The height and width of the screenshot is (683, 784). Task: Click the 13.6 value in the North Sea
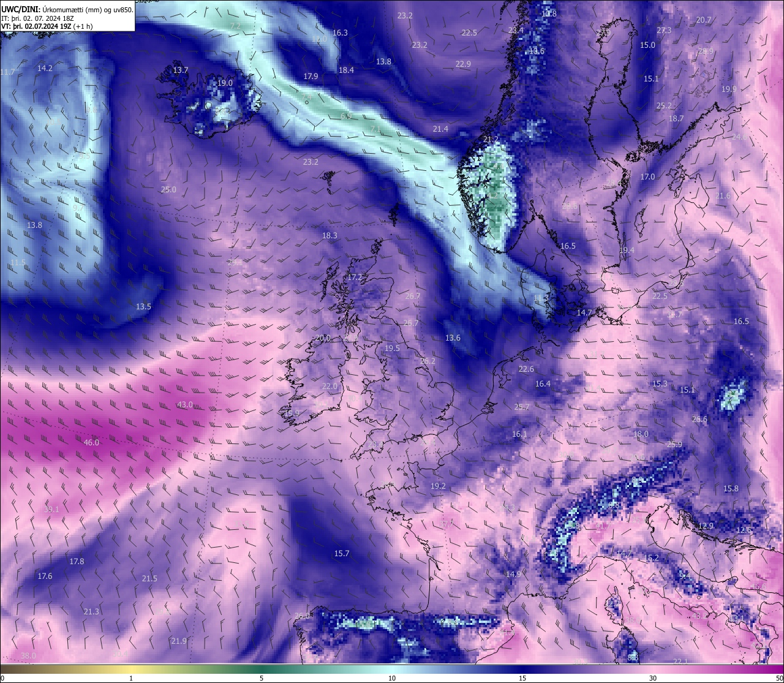[x=453, y=338]
